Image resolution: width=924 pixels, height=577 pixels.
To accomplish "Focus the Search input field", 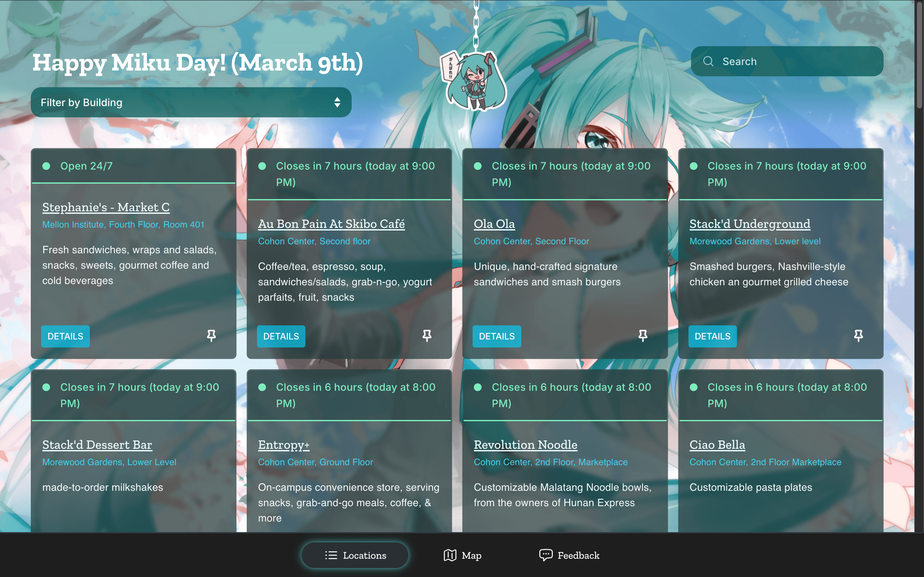I will coord(787,62).
